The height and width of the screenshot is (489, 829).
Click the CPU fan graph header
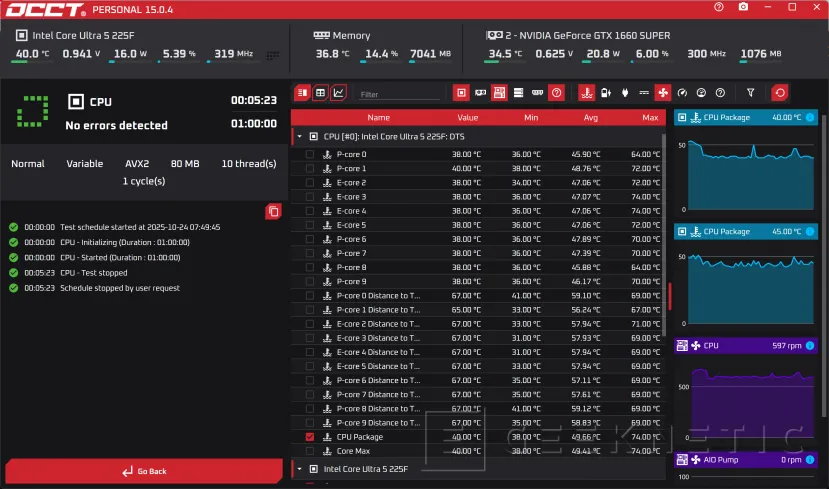[746, 345]
